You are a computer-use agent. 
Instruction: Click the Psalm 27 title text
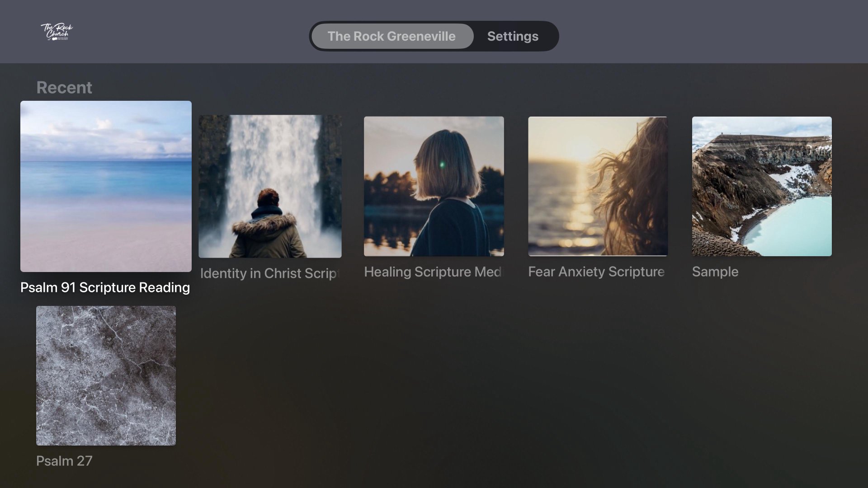(64, 461)
